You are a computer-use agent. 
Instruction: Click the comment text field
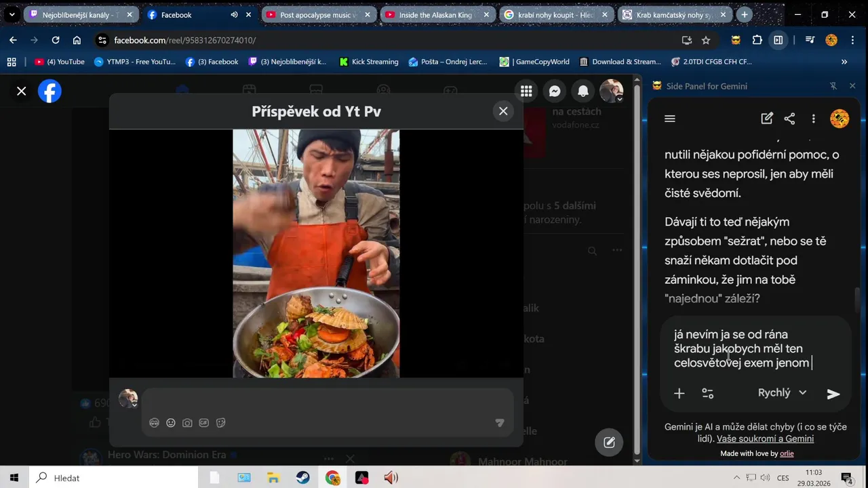point(328,400)
